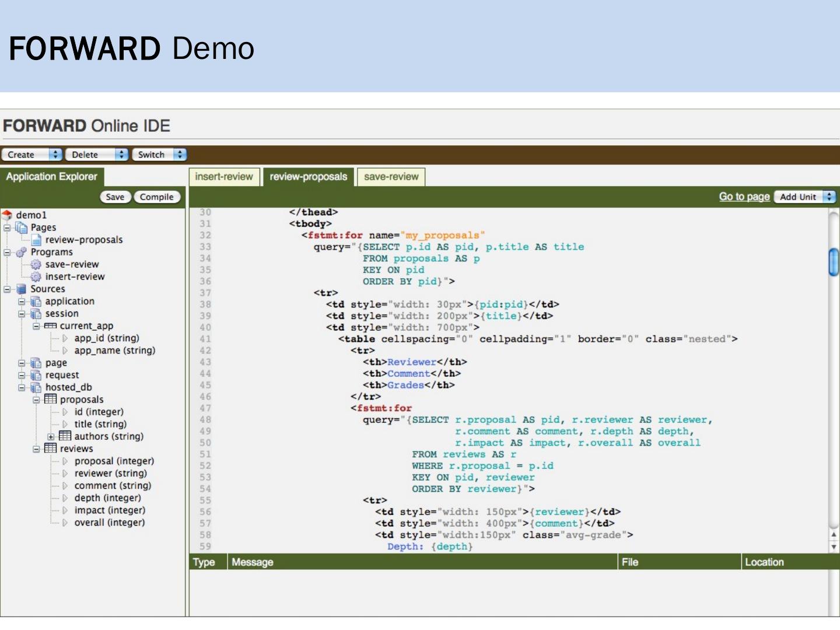Click the review-proposals page document icon
Screen dimensions: 840x630
point(36,240)
